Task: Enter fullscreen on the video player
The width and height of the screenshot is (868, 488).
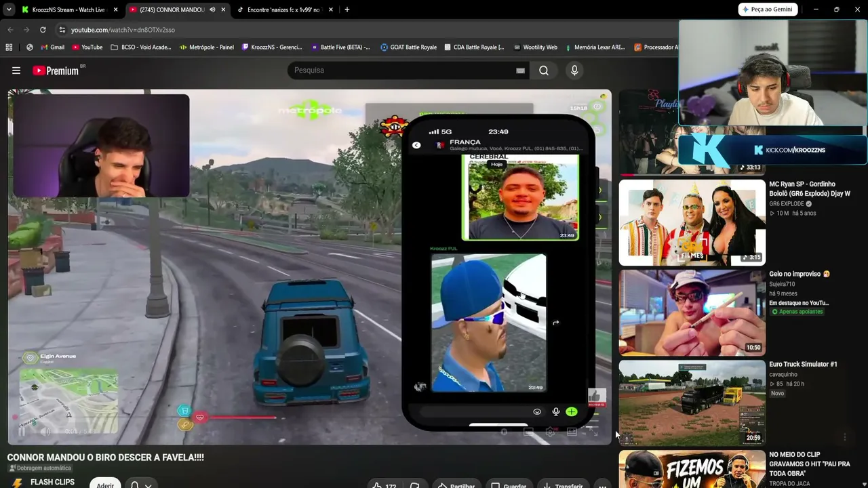Action: click(593, 432)
